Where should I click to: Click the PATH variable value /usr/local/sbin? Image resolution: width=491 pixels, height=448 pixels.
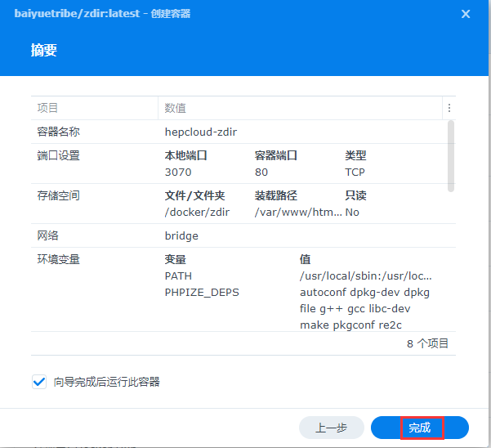coord(365,276)
